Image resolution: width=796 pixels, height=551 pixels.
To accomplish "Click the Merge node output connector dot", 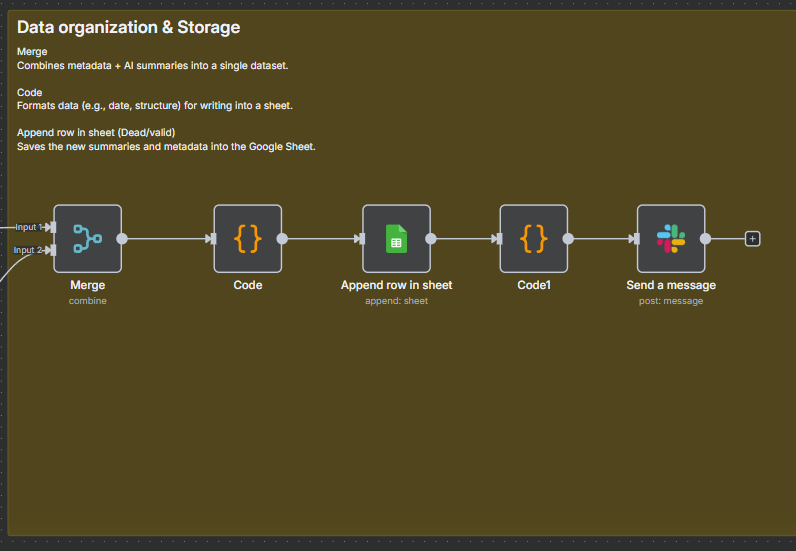I will point(122,239).
